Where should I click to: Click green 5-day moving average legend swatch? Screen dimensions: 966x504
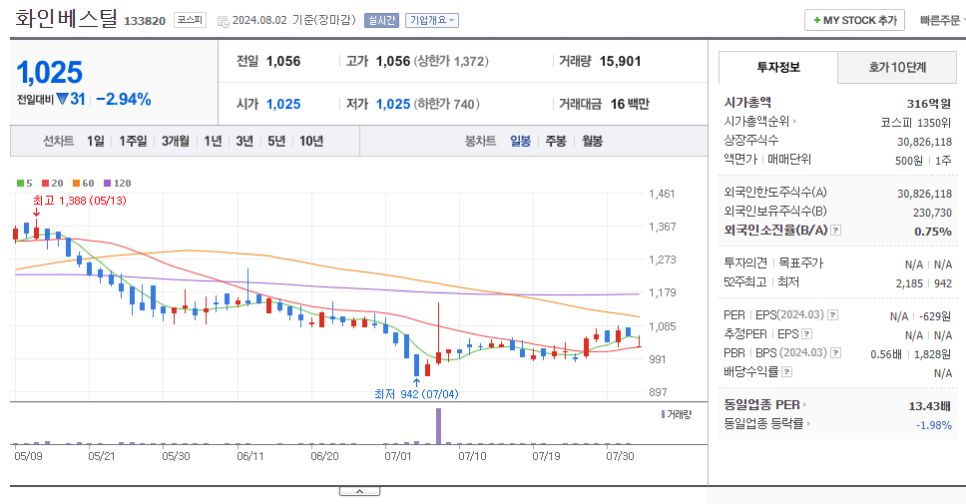tap(20, 183)
